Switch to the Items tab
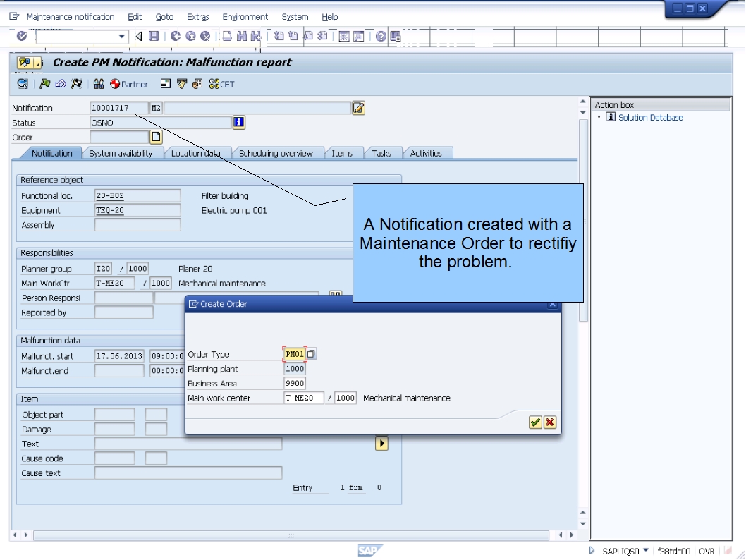The width and height of the screenshot is (746, 560). coord(342,153)
